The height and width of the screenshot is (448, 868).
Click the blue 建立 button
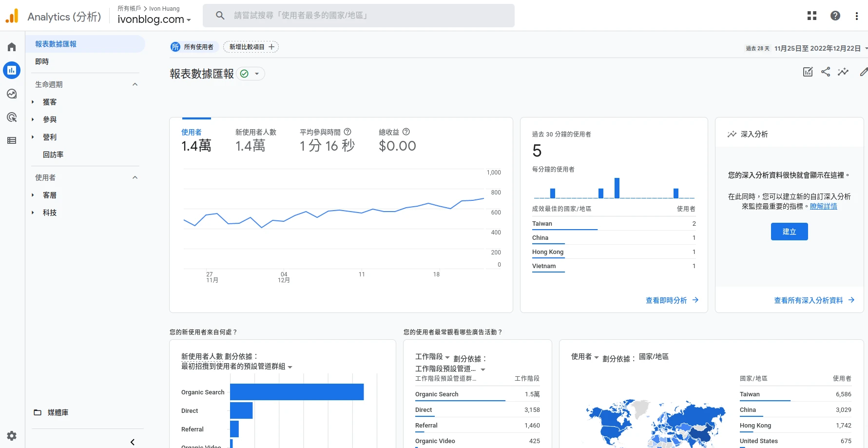coord(789,232)
